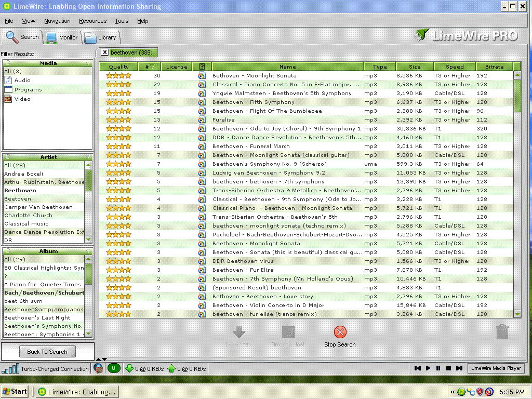Skip to next track in media player
This screenshot has width=532, height=399.
click(x=459, y=368)
